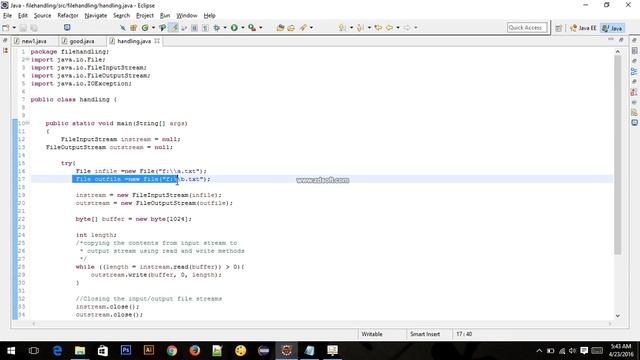The image size is (640, 360).
Task: Open the External Tools dropdown arrow
Action: [x=261, y=28]
